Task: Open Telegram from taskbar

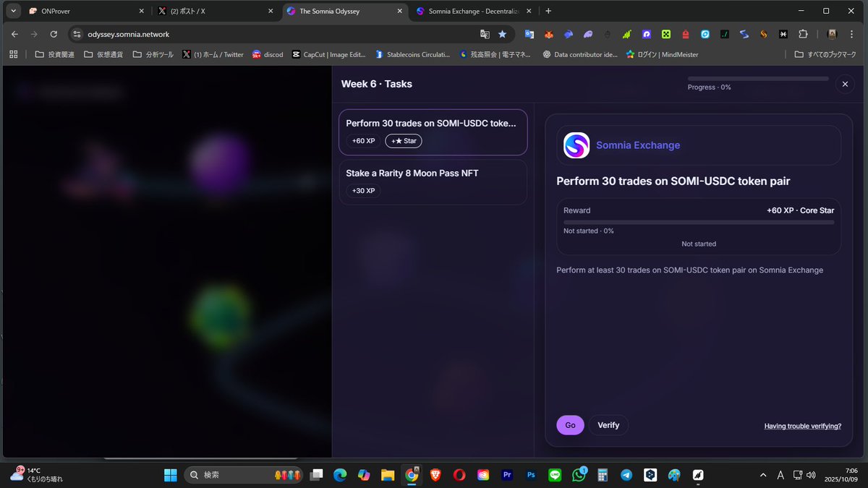Action: click(626, 475)
